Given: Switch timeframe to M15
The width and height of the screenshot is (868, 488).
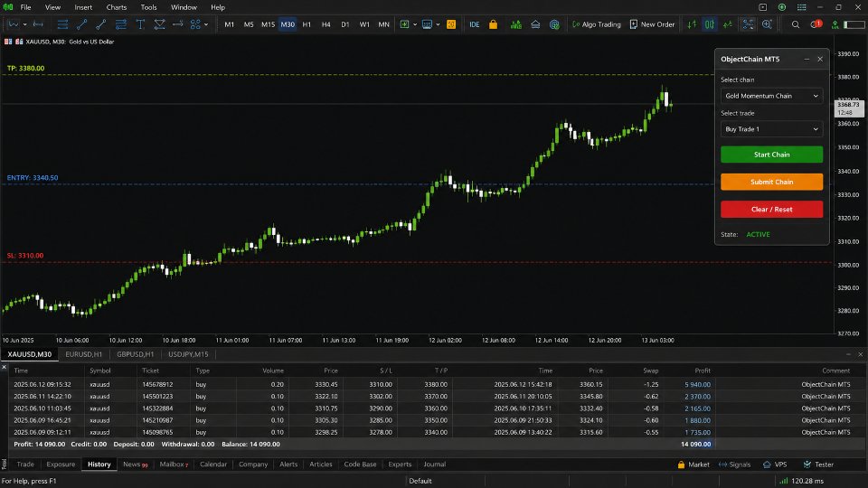Looking at the screenshot, I should pyautogui.click(x=268, y=24).
